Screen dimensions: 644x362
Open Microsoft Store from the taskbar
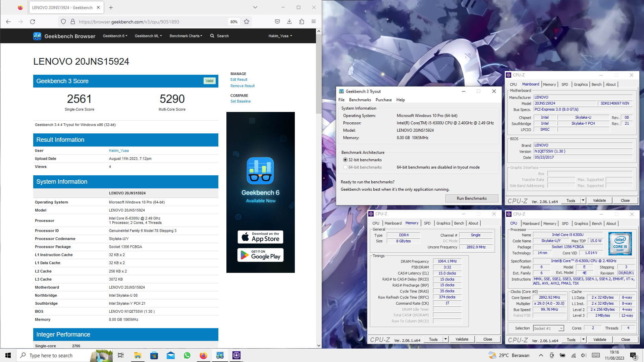click(x=154, y=355)
